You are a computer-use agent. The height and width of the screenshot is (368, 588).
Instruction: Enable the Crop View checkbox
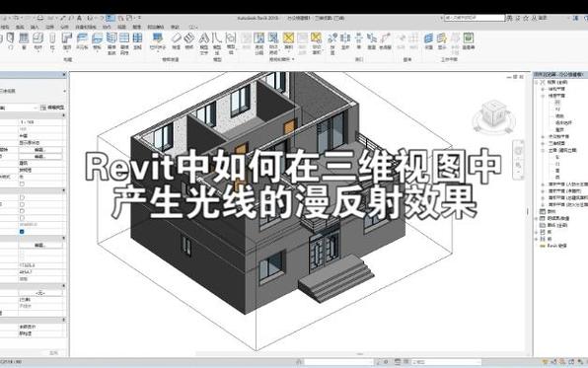coord(22,197)
